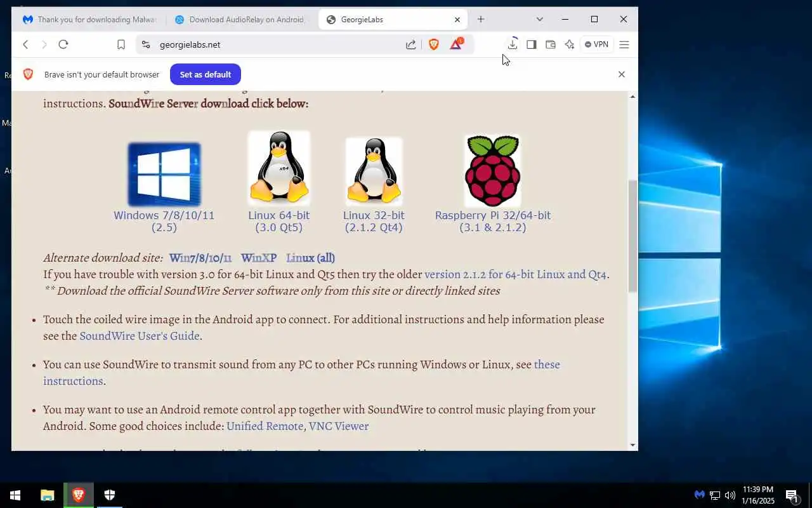The image size is (812, 508).
Task: Click alternate Linux (all) download link
Action: tap(310, 258)
